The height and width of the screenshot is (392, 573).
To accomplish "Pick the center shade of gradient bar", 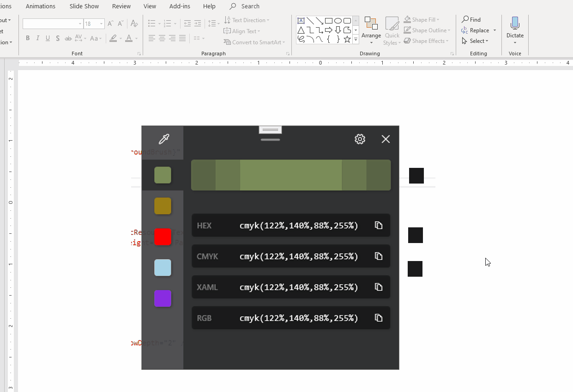I will pos(291,175).
